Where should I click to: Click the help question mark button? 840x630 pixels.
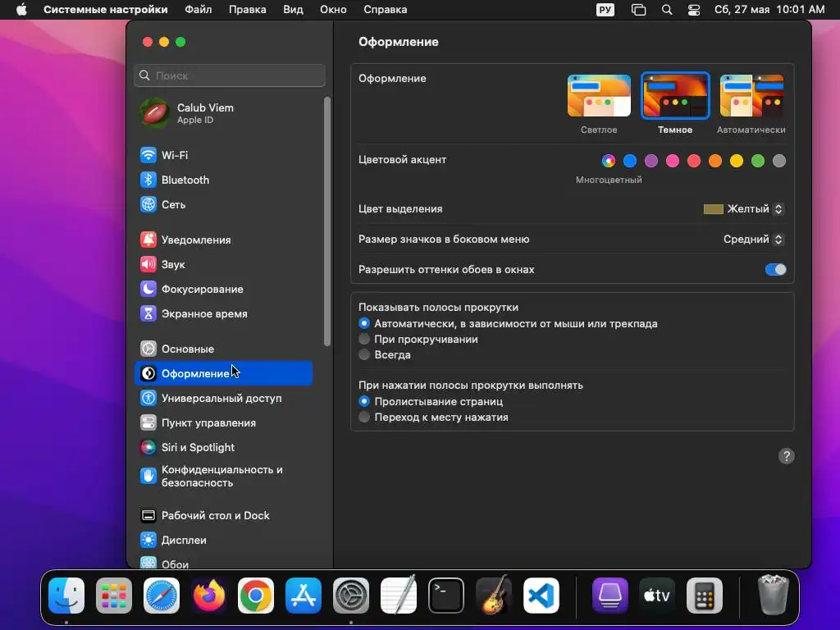click(787, 456)
